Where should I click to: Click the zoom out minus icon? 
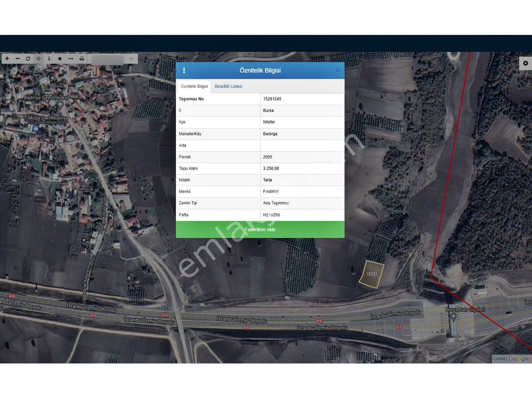click(x=18, y=59)
